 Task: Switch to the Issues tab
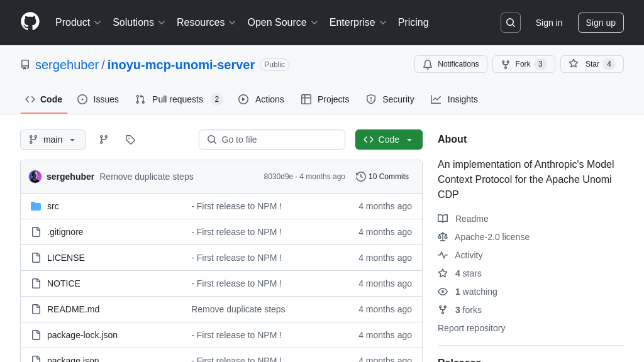(98, 99)
